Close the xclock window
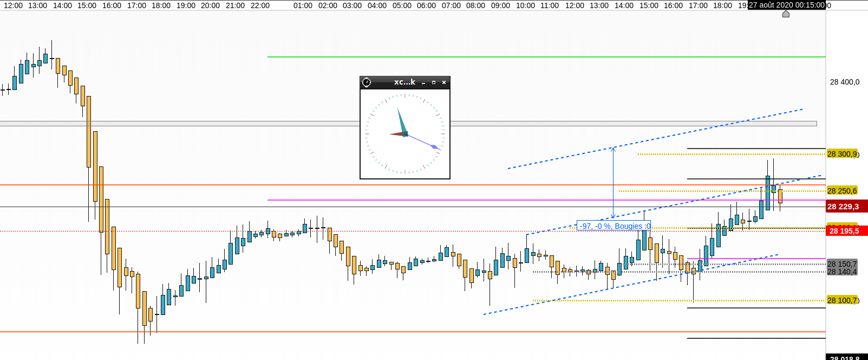Viewport: 868px width, 360px height. click(444, 82)
